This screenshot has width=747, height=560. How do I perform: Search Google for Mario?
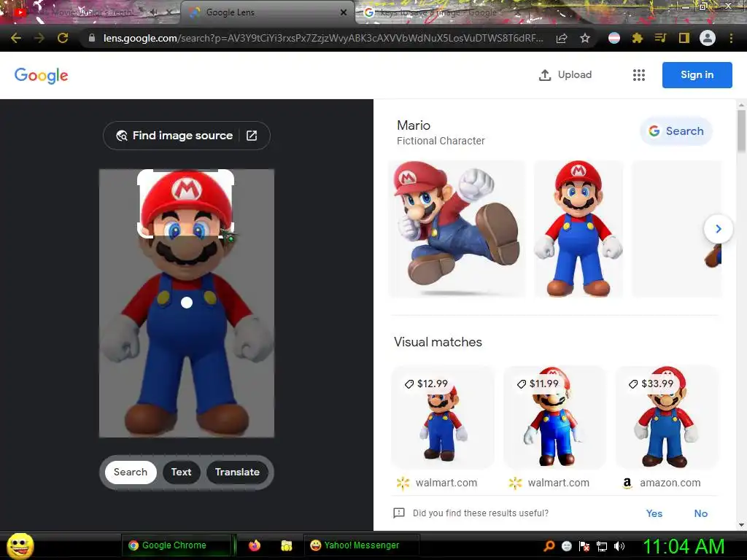[676, 131]
